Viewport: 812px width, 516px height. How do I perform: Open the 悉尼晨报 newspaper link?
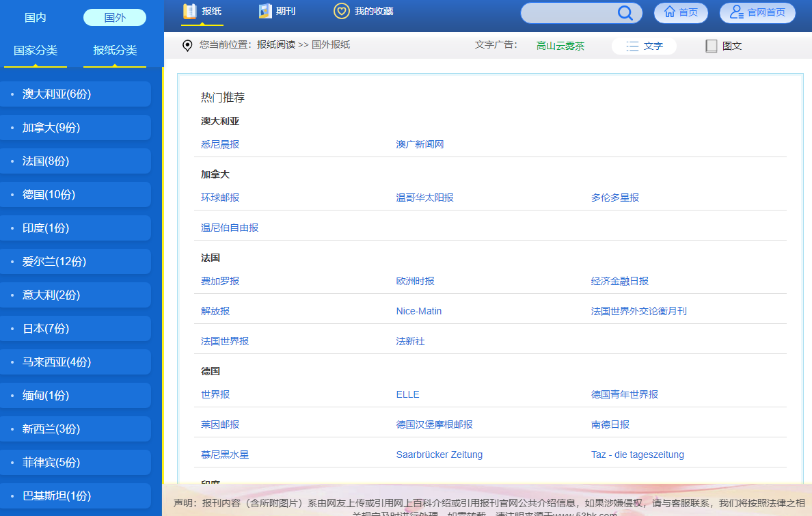coord(220,144)
